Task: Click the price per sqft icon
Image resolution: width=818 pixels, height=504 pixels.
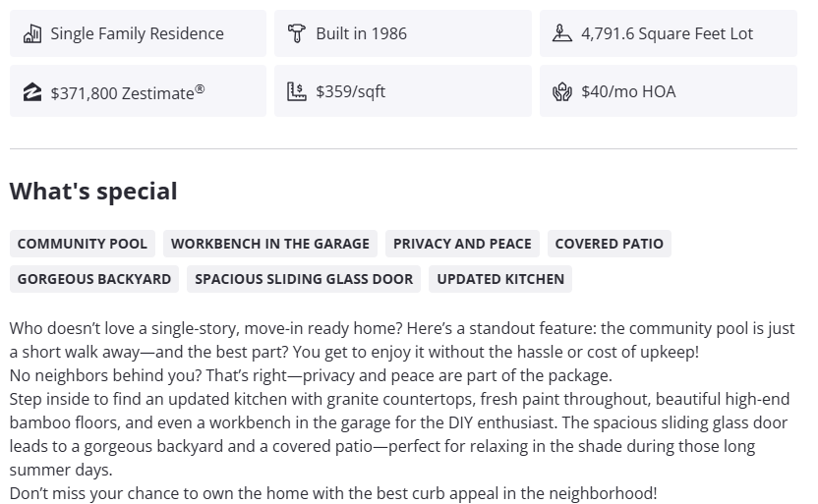Action: (297, 91)
